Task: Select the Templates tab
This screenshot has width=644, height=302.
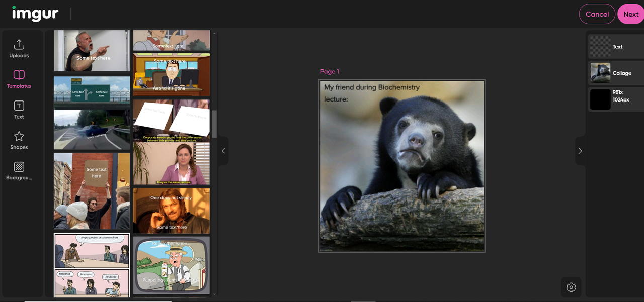Action: [19, 79]
